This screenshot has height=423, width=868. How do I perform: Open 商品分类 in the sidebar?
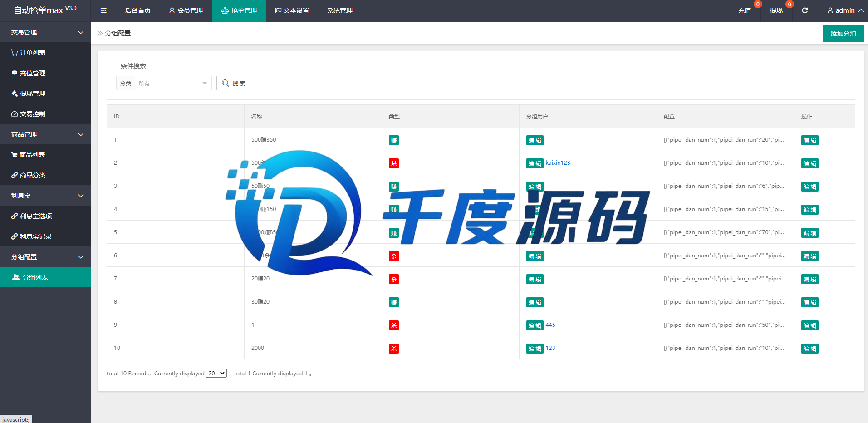click(45, 175)
